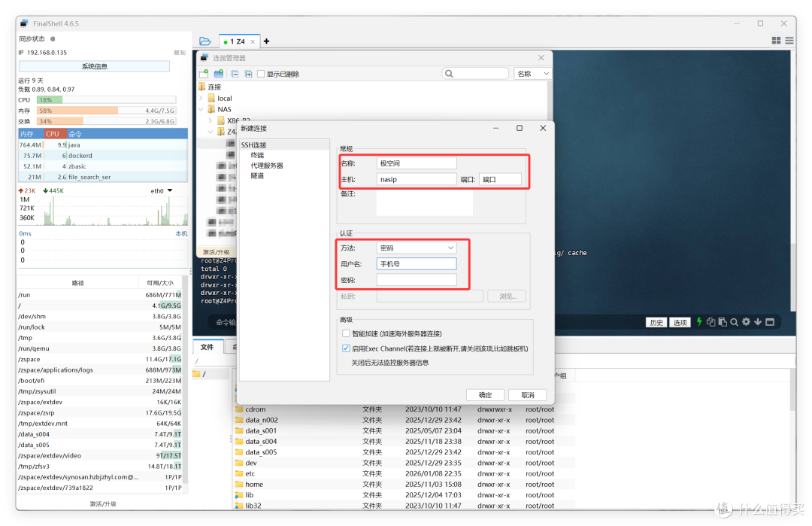The height and width of the screenshot is (526, 812).
Task: Select '终端' settings item
Action: pos(257,155)
